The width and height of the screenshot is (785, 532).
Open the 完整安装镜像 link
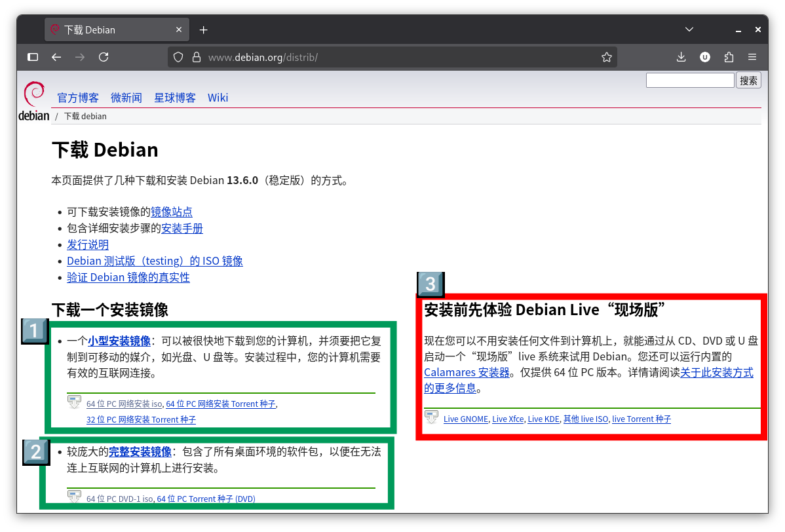pyautogui.click(x=140, y=452)
